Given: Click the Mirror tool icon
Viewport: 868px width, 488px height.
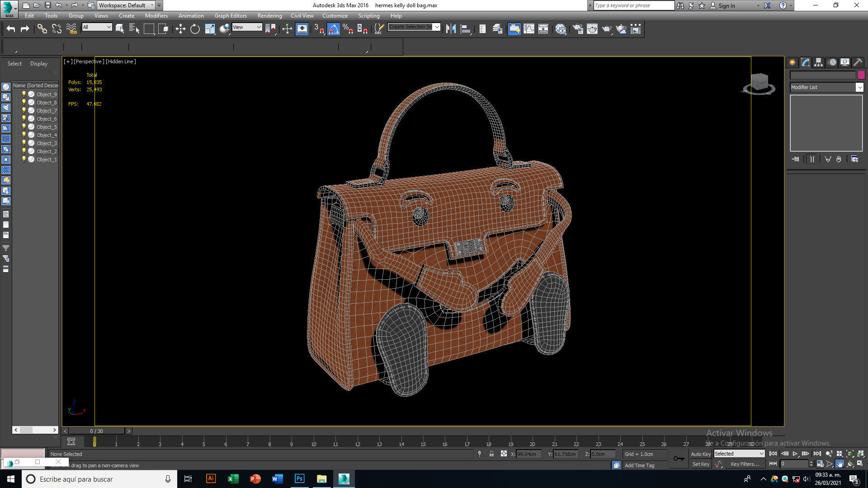Looking at the screenshot, I should coord(451,29).
